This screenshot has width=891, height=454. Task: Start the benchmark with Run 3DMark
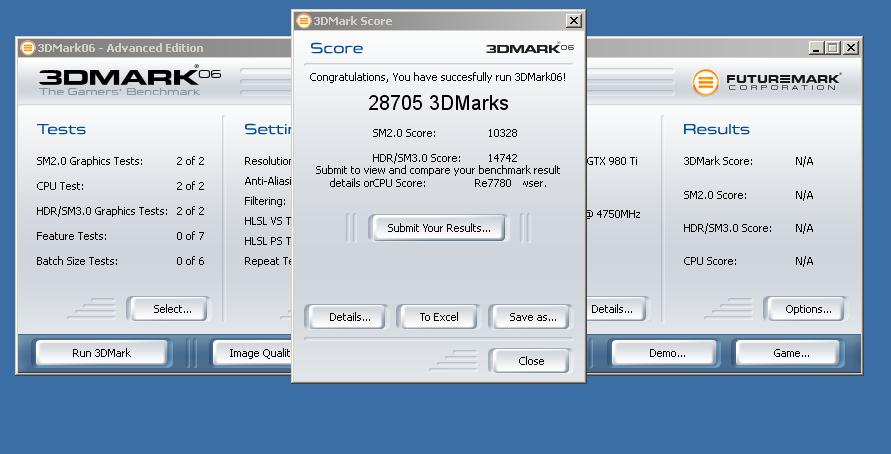[x=102, y=353]
